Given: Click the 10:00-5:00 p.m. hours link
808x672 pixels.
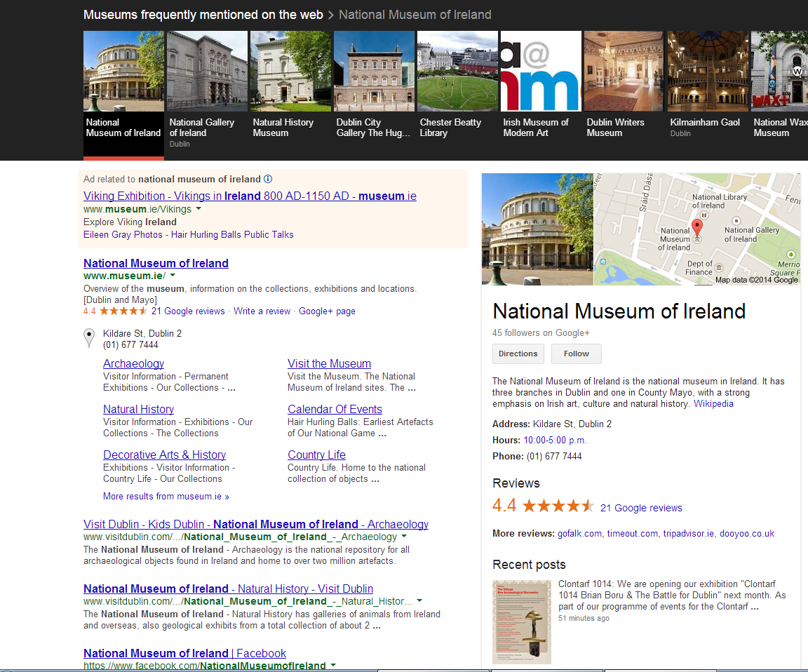Looking at the screenshot, I should [555, 440].
